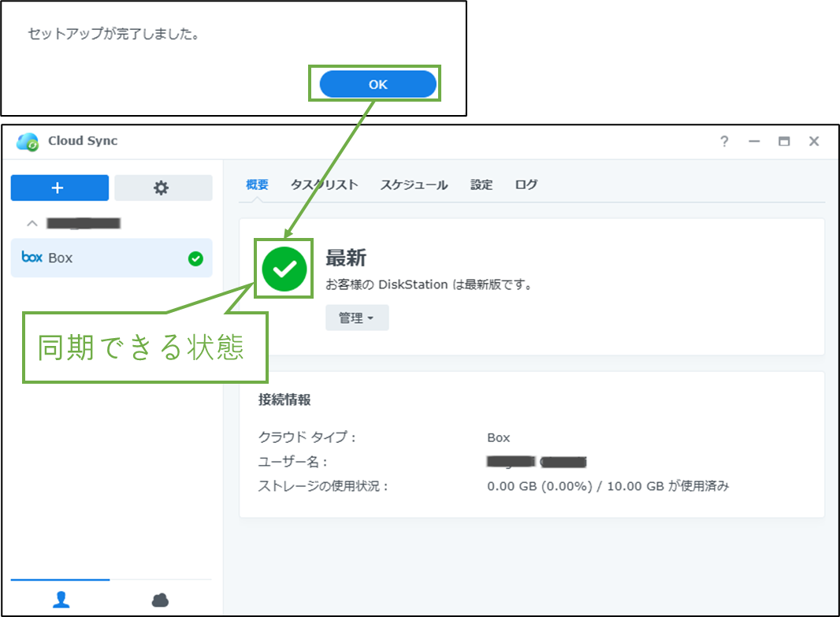The width and height of the screenshot is (840, 617).
Task: Click the Box service icon in sidebar
Action: [x=31, y=258]
